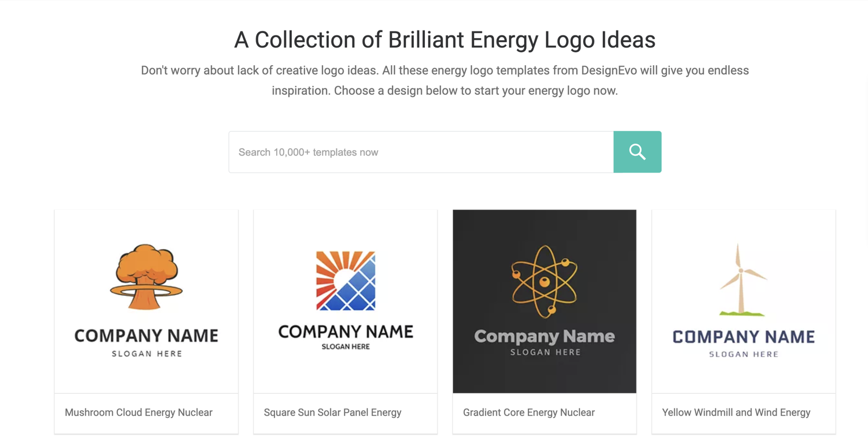868x441 pixels.
Task: Click SLOGAN HERE on the dark atom template
Action: coord(545,352)
